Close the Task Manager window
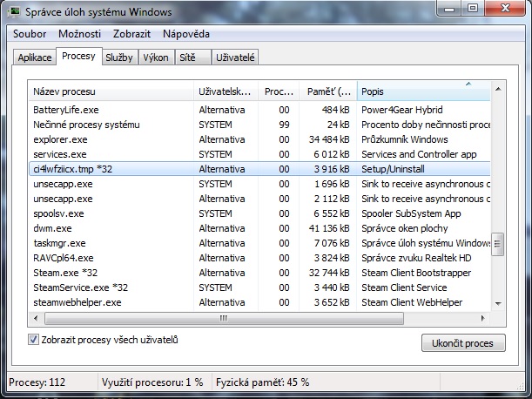 (505, 8)
